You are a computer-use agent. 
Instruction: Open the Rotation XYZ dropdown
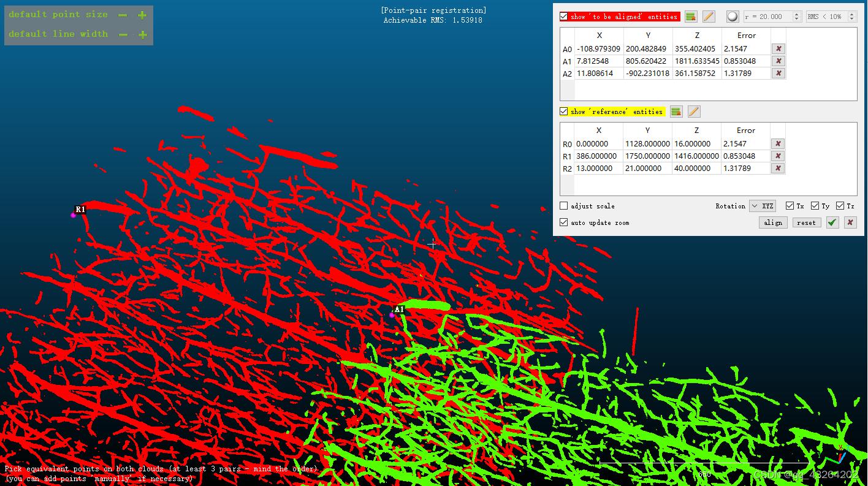(x=763, y=206)
